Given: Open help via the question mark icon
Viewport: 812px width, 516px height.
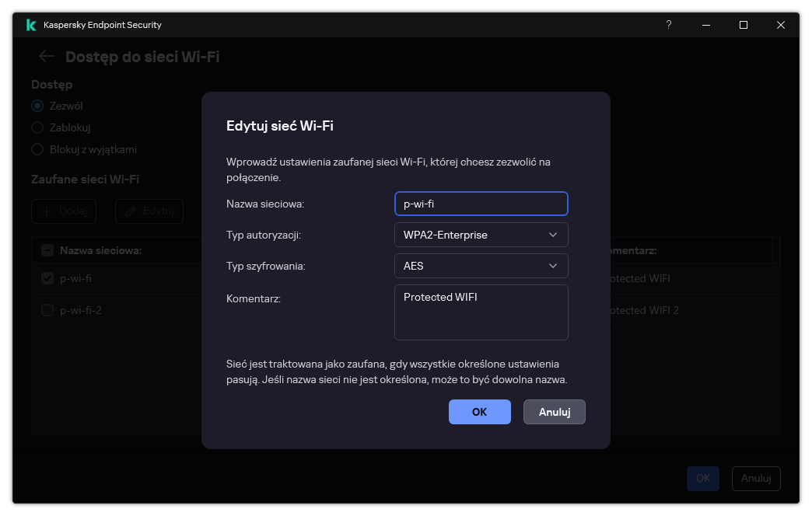Looking at the screenshot, I should 668,25.
